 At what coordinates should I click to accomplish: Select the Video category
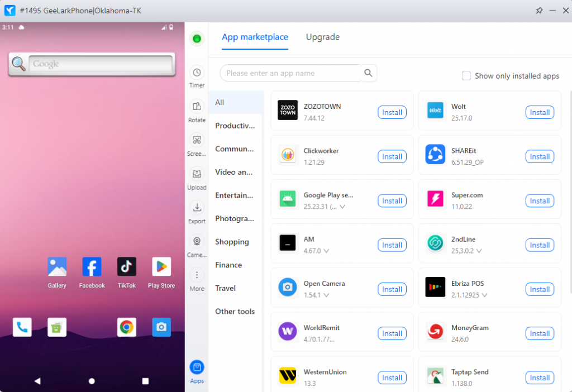tap(236, 172)
